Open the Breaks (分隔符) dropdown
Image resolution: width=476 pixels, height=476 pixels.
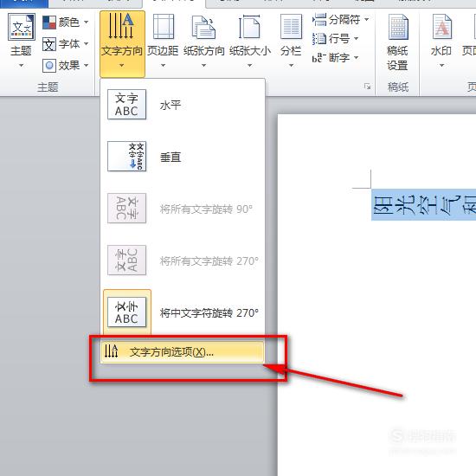(340, 20)
